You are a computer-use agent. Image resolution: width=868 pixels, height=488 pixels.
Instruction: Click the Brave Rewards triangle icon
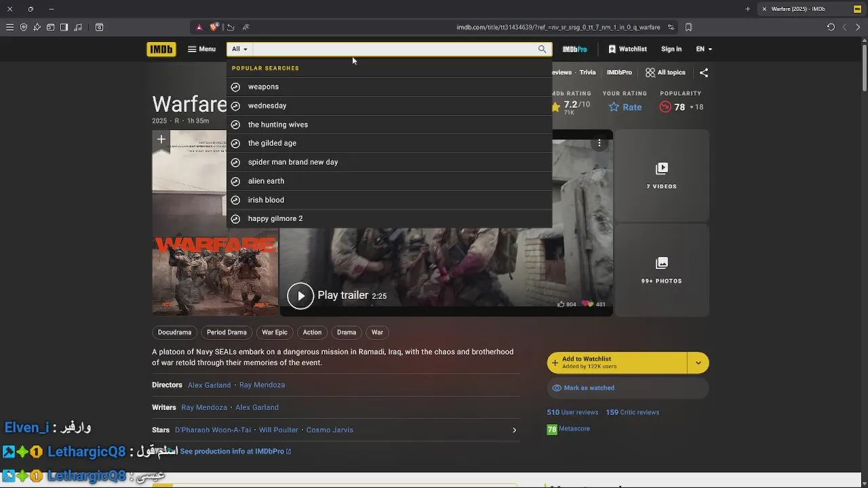[x=199, y=27]
